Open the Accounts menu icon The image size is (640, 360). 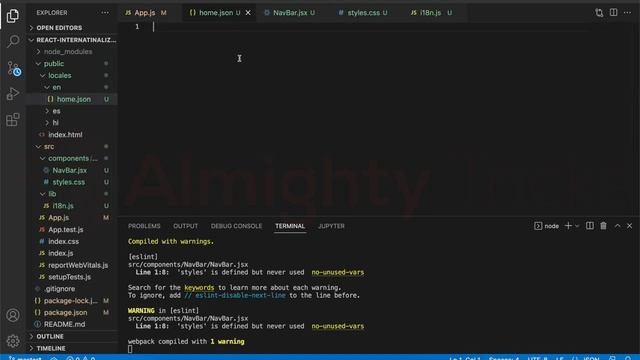[x=13, y=315]
